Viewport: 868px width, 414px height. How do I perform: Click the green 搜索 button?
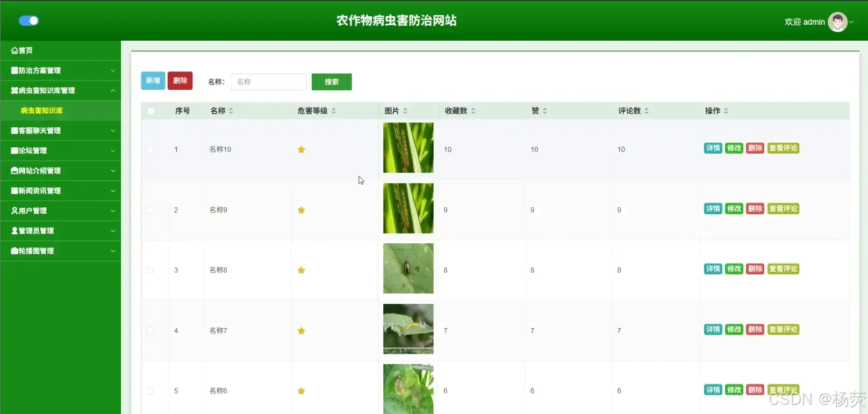[332, 82]
